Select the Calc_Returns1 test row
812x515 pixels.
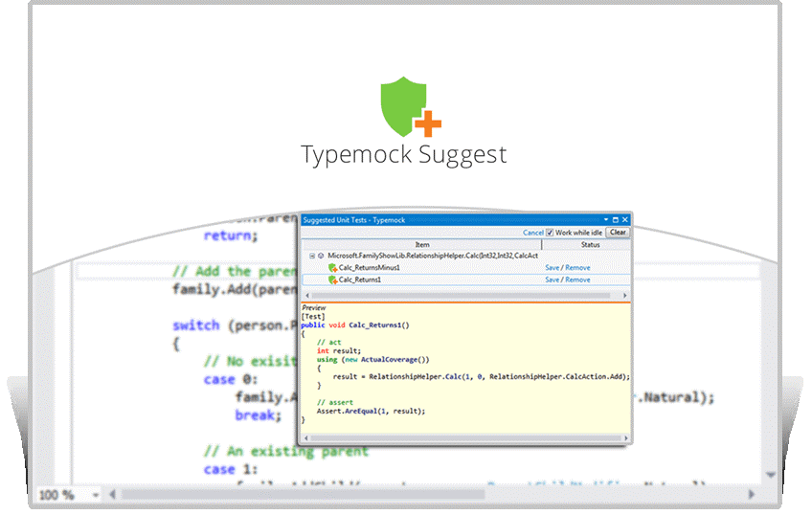pos(466,280)
